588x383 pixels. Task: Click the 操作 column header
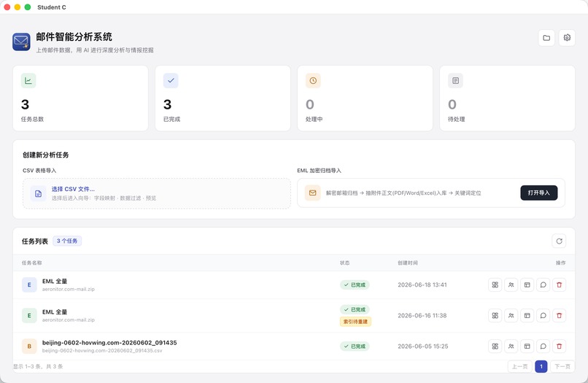pos(560,263)
